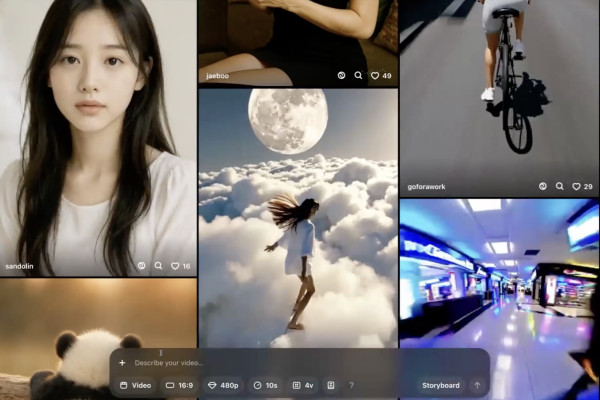
Task: Like the jaeboo video
Action: coord(375,76)
